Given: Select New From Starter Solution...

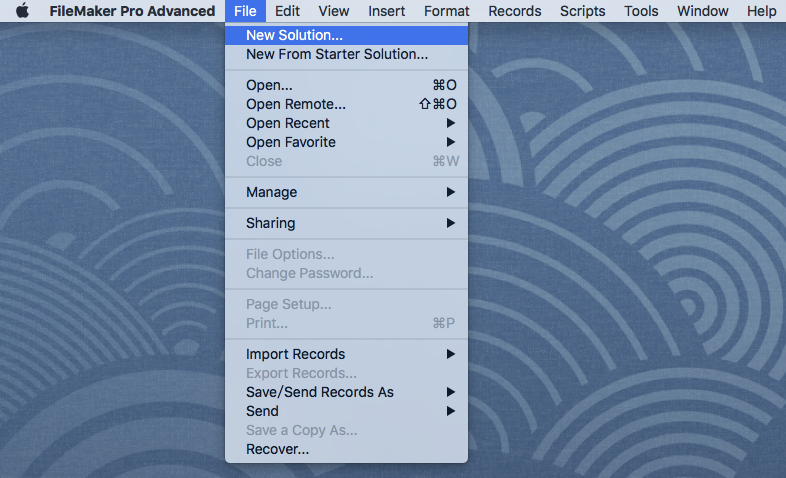Looking at the screenshot, I should pyautogui.click(x=346, y=54).
